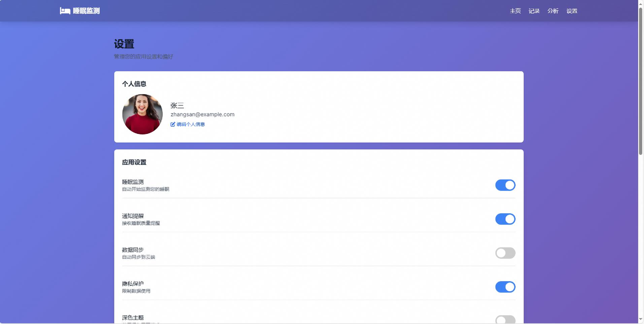The height and width of the screenshot is (324, 644).
Task: Click the 张三 user name
Action: (x=177, y=105)
